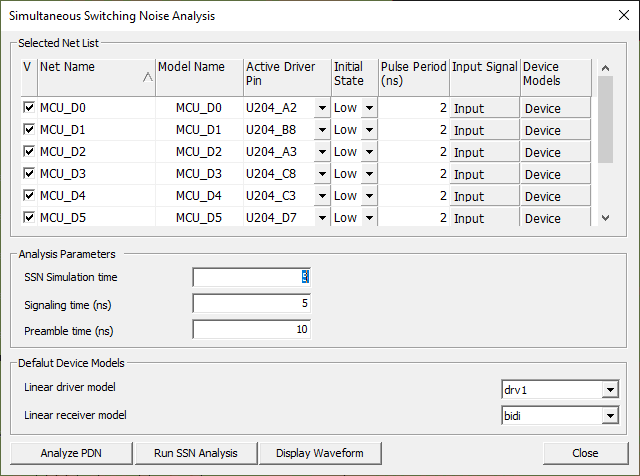Open the Linear receiver model dropdown
The width and height of the screenshot is (640, 476).
610,415
